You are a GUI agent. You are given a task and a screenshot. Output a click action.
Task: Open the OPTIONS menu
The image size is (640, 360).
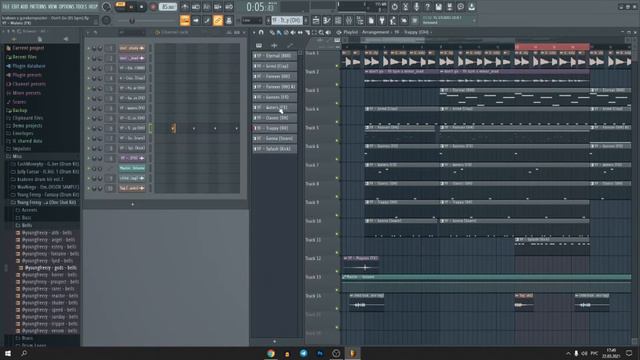click(x=67, y=7)
